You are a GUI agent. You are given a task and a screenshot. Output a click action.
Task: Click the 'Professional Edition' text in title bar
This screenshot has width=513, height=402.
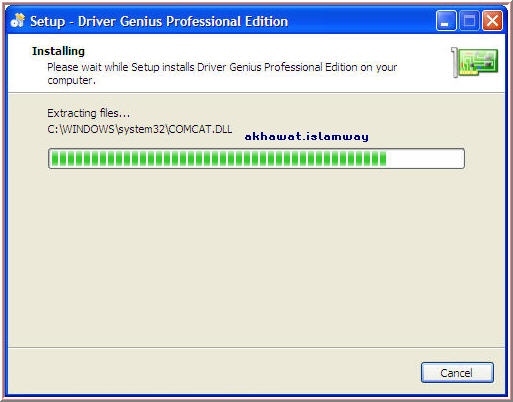pos(227,21)
